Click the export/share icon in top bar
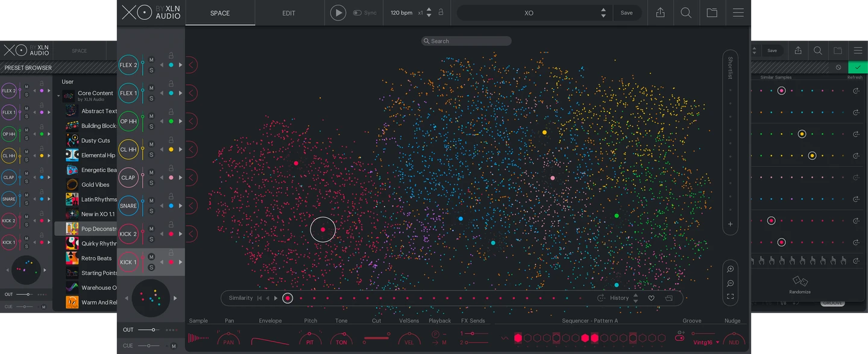The height and width of the screenshot is (354, 868). coord(660,13)
